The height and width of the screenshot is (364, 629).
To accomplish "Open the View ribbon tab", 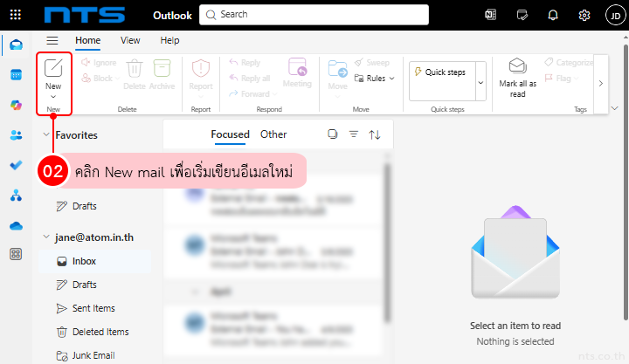I will coord(130,40).
